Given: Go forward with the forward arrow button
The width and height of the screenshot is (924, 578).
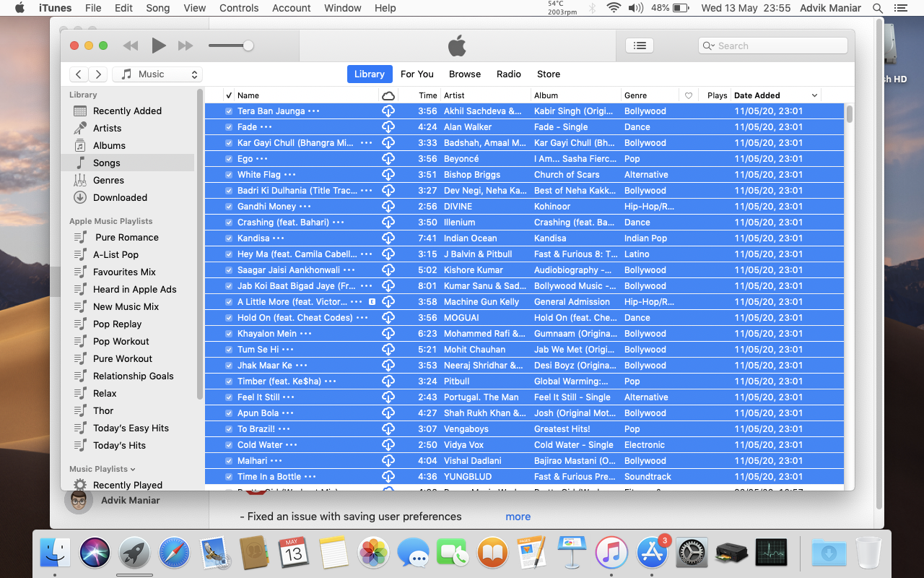Looking at the screenshot, I should [99, 74].
